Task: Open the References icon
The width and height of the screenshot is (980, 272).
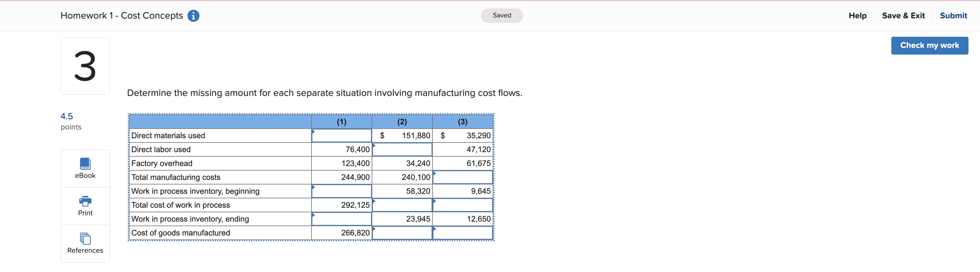Action: coord(85,243)
